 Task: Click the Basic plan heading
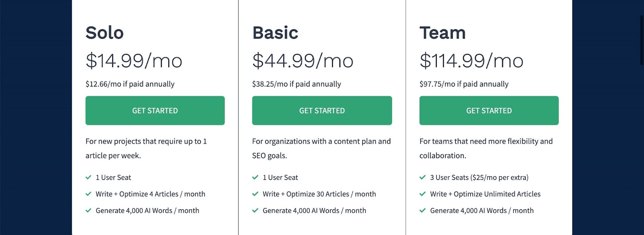[275, 33]
